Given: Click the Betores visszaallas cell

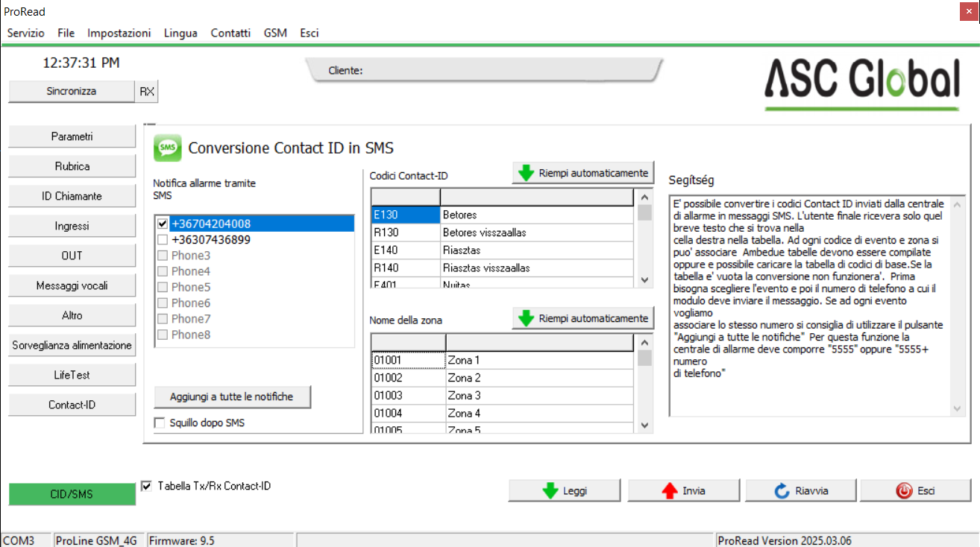Looking at the screenshot, I should click(536, 233).
